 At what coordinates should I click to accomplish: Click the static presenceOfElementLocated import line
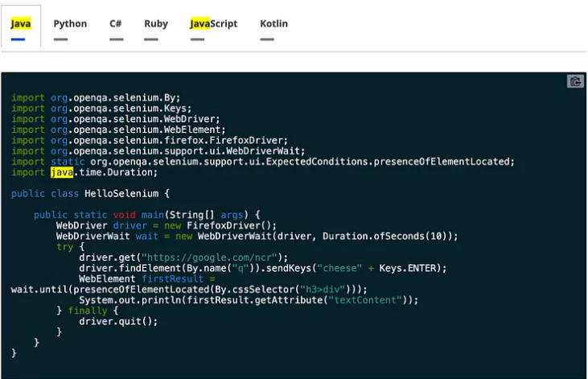coord(263,162)
